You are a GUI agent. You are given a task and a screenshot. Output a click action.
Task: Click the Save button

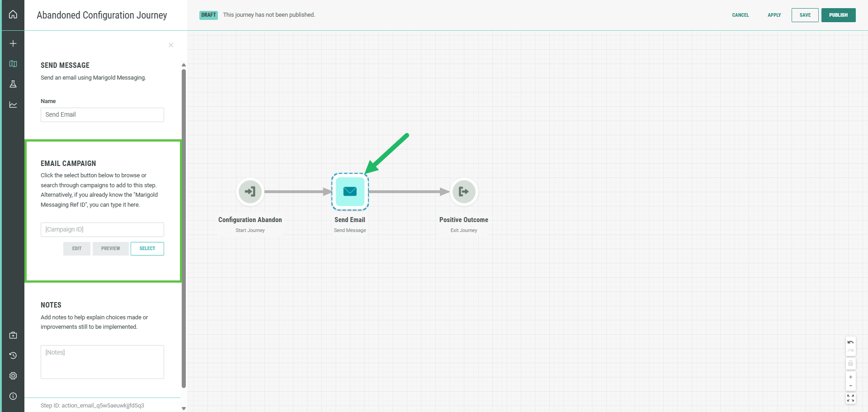[805, 15]
